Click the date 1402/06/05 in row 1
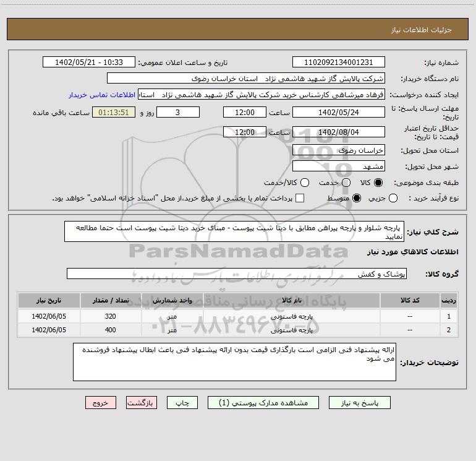The image size is (476, 461). point(49,316)
